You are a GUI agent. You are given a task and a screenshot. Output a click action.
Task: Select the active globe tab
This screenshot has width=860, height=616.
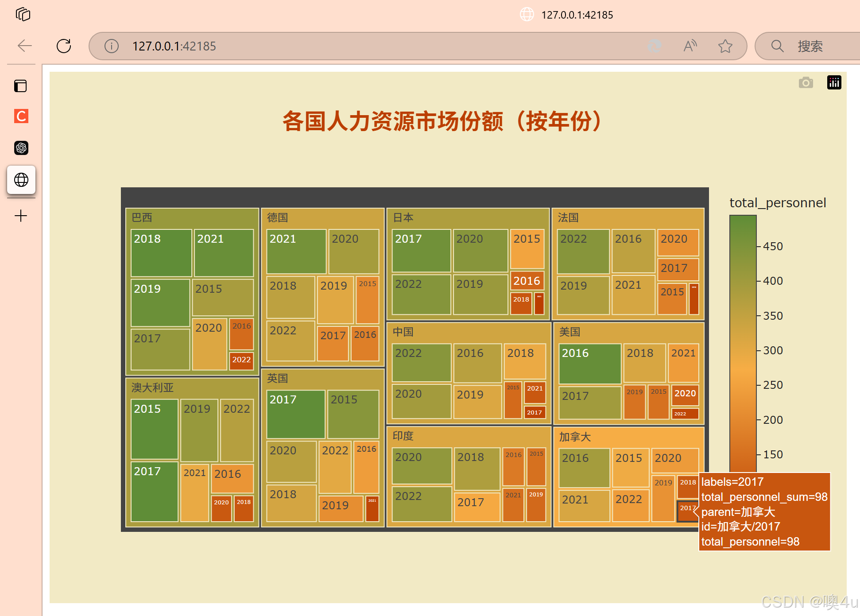[21, 180]
